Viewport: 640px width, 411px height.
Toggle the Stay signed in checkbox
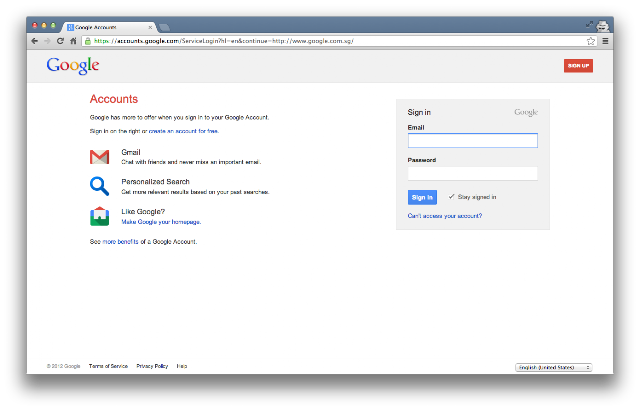pos(451,197)
